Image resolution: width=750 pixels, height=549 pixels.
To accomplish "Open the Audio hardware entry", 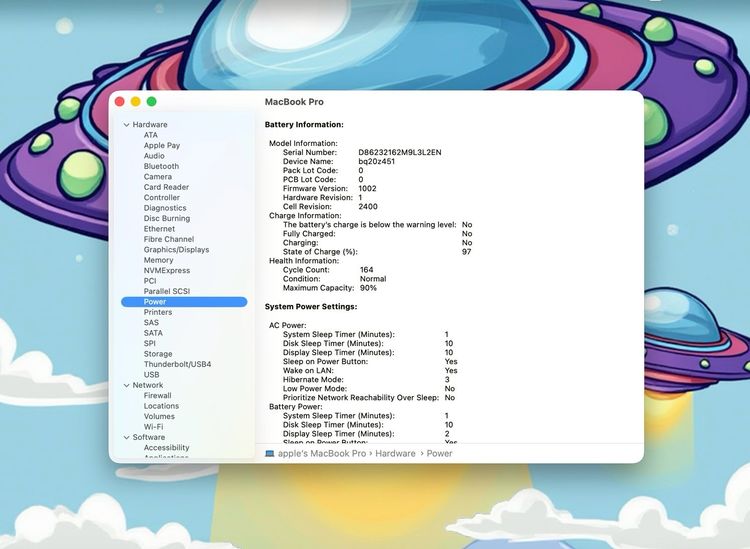I will click(x=154, y=156).
